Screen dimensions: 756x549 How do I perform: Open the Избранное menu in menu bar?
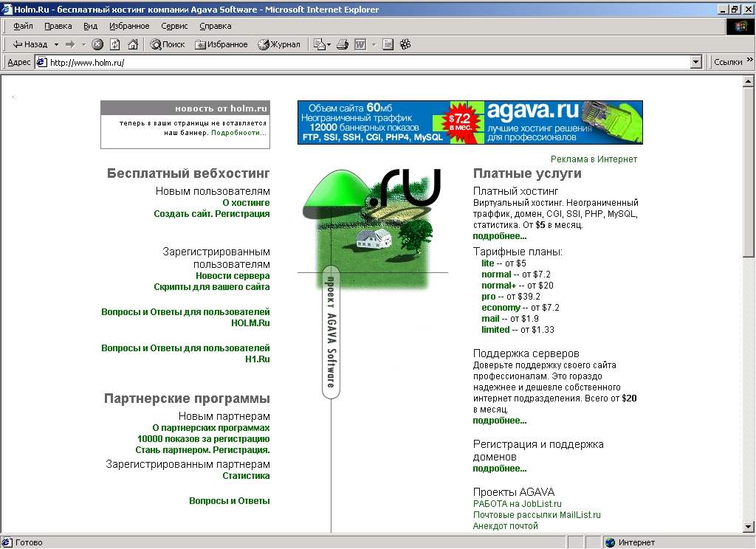click(129, 26)
